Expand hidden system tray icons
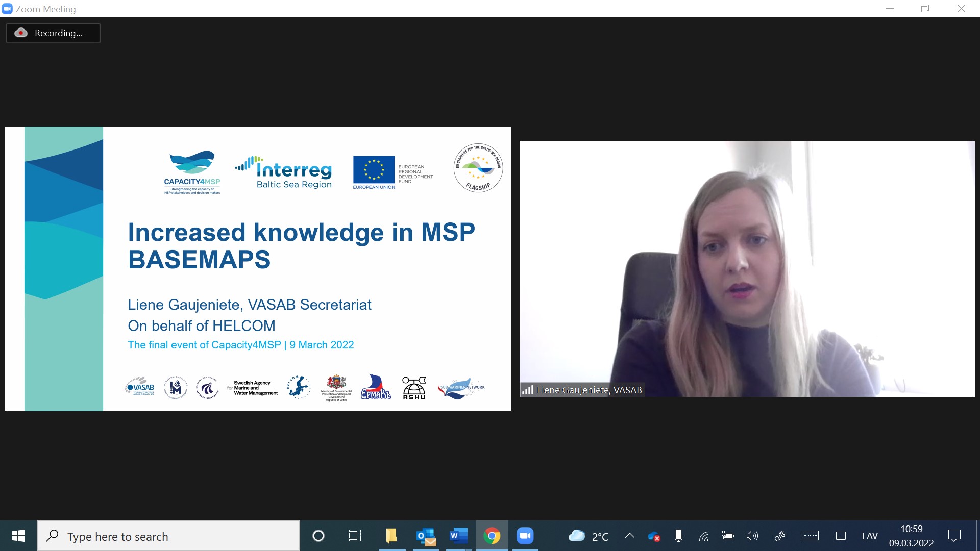The height and width of the screenshot is (551, 980). coord(630,536)
